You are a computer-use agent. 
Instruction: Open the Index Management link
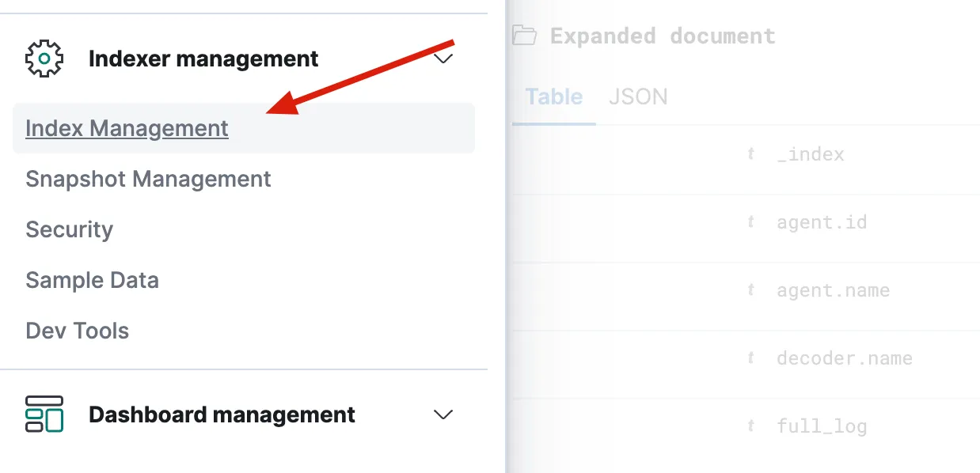point(127,128)
